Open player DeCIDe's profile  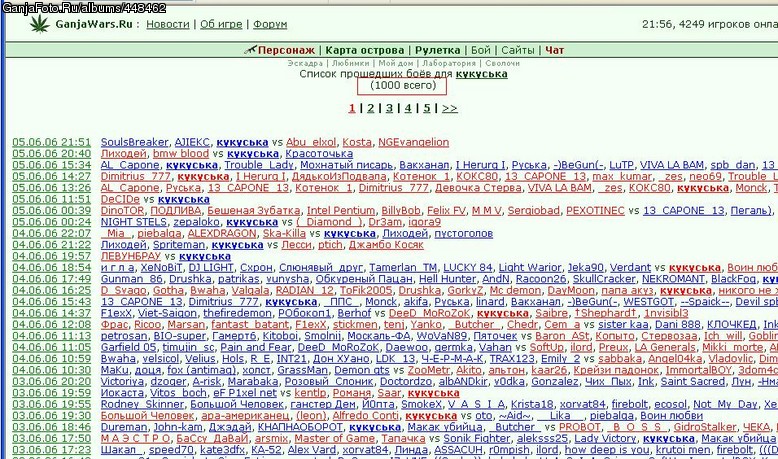(x=121, y=199)
